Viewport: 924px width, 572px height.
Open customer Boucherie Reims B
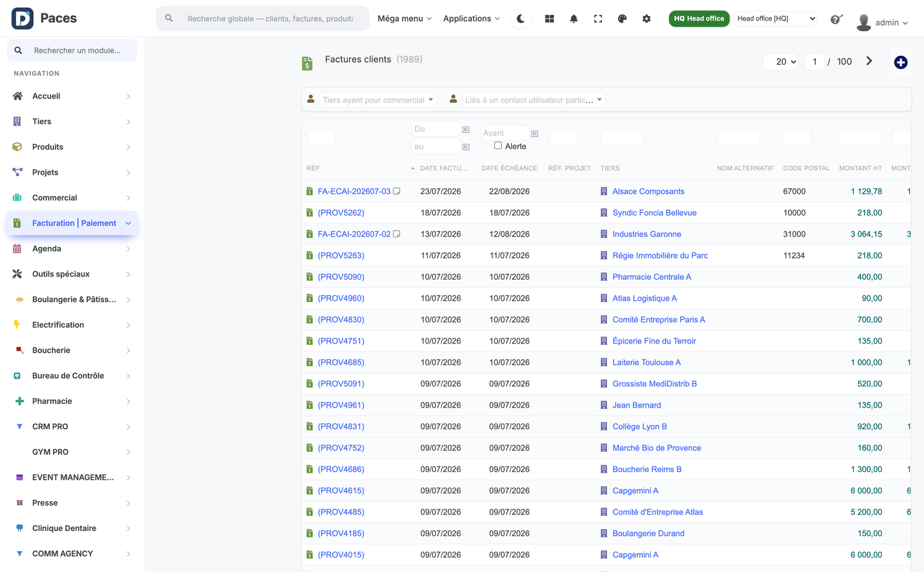(x=646, y=469)
